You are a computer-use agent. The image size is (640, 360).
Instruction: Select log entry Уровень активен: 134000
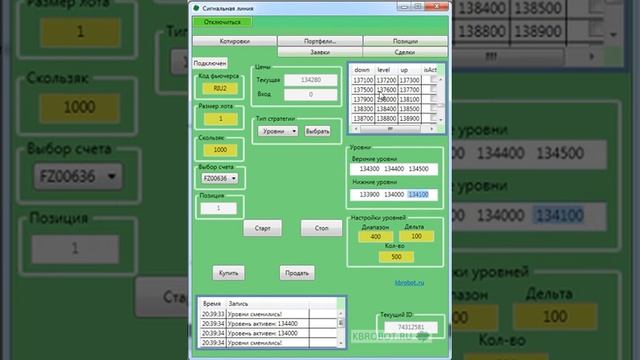(269, 333)
